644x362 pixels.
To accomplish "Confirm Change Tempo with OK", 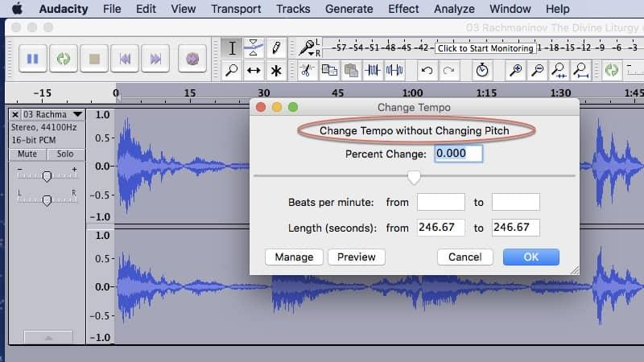I will tap(531, 257).
